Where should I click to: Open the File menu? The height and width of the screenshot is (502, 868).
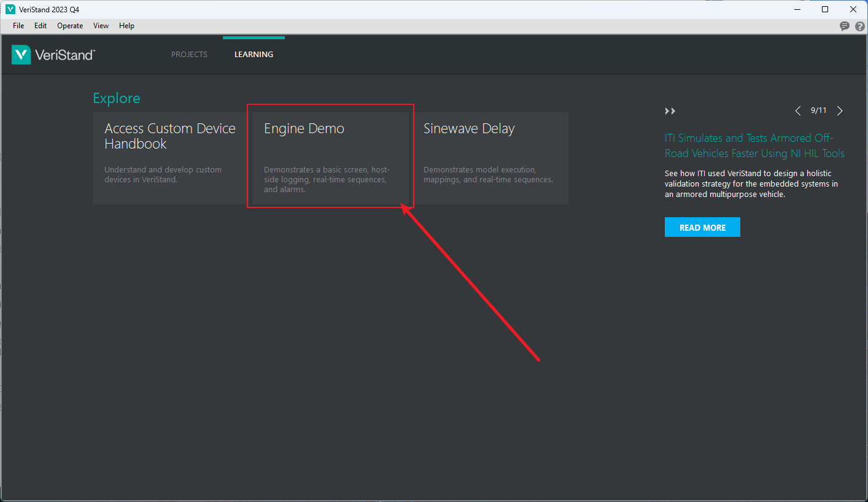click(x=18, y=26)
